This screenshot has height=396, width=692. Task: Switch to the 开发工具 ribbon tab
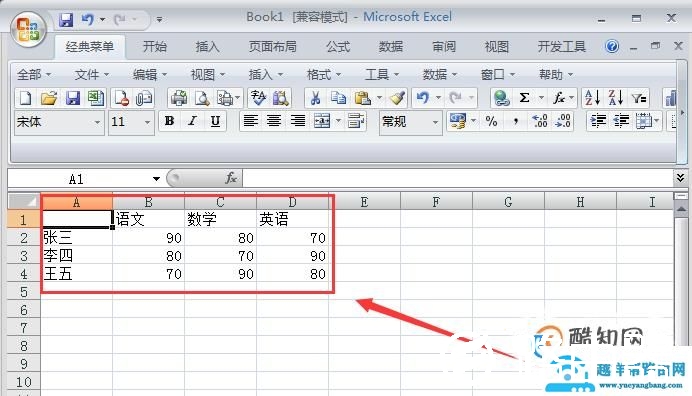click(561, 46)
